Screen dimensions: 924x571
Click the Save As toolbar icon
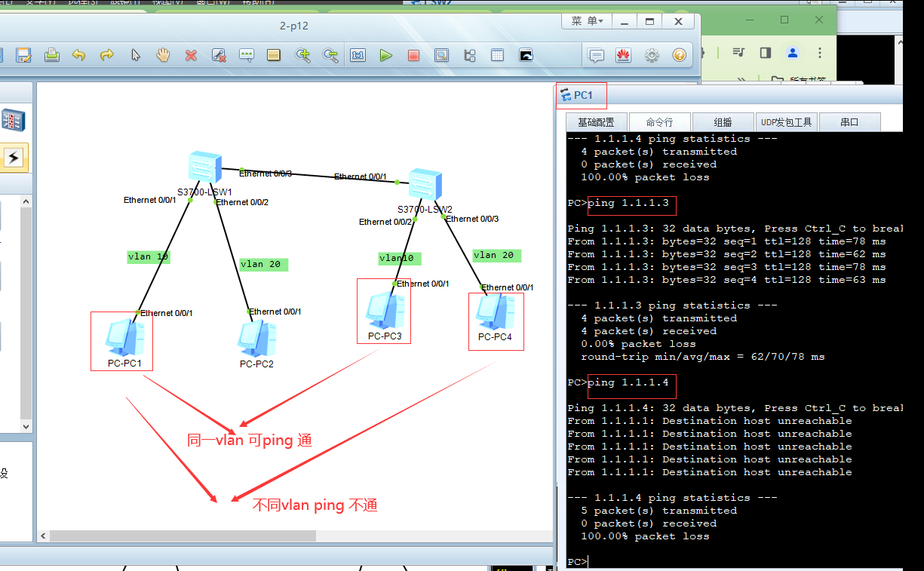pos(23,55)
